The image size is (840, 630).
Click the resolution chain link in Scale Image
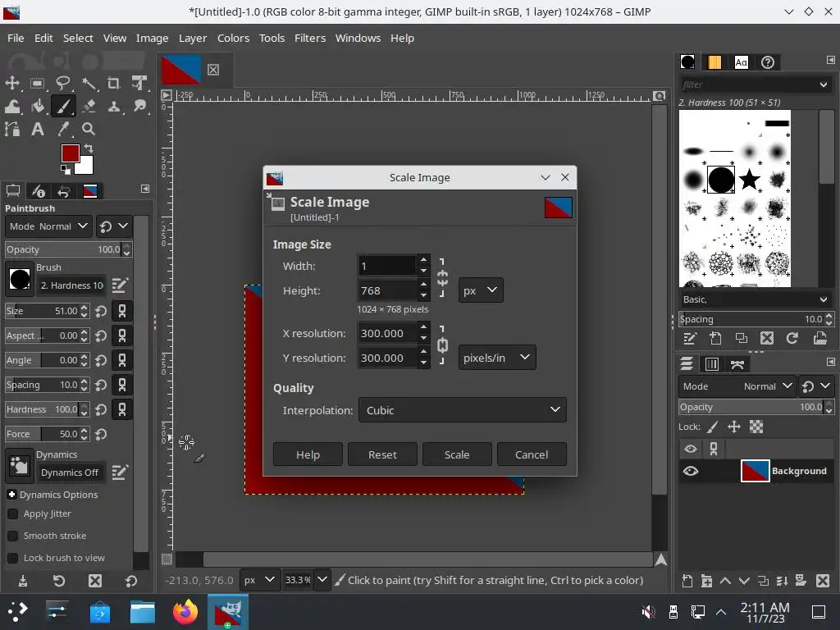pos(442,345)
